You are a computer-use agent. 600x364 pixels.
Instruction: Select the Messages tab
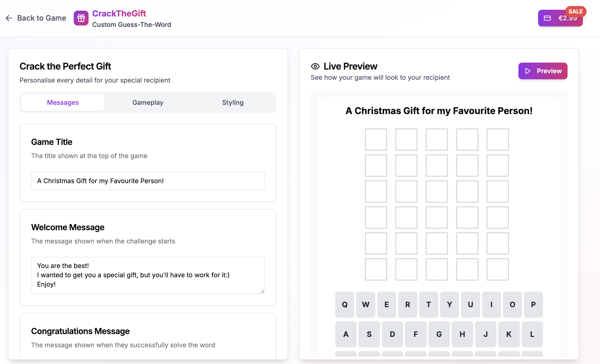63,102
